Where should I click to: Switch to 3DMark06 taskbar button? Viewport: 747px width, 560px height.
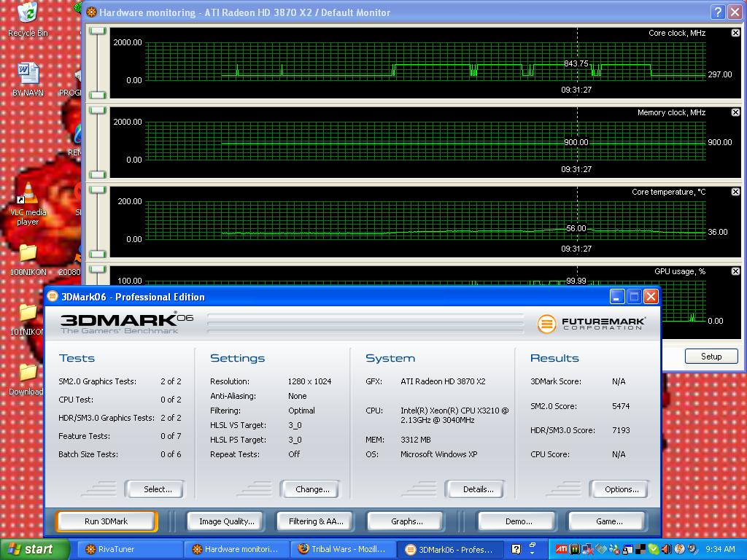pyautogui.click(x=450, y=550)
